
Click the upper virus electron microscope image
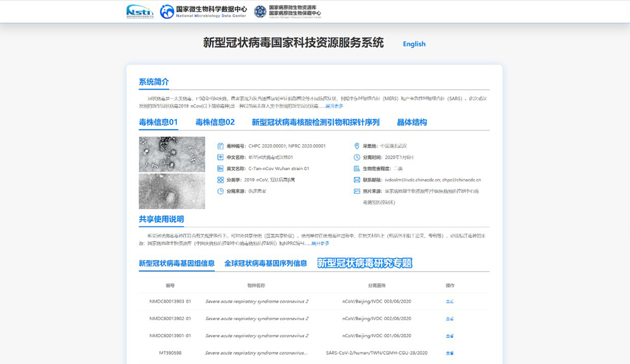[x=171, y=154]
